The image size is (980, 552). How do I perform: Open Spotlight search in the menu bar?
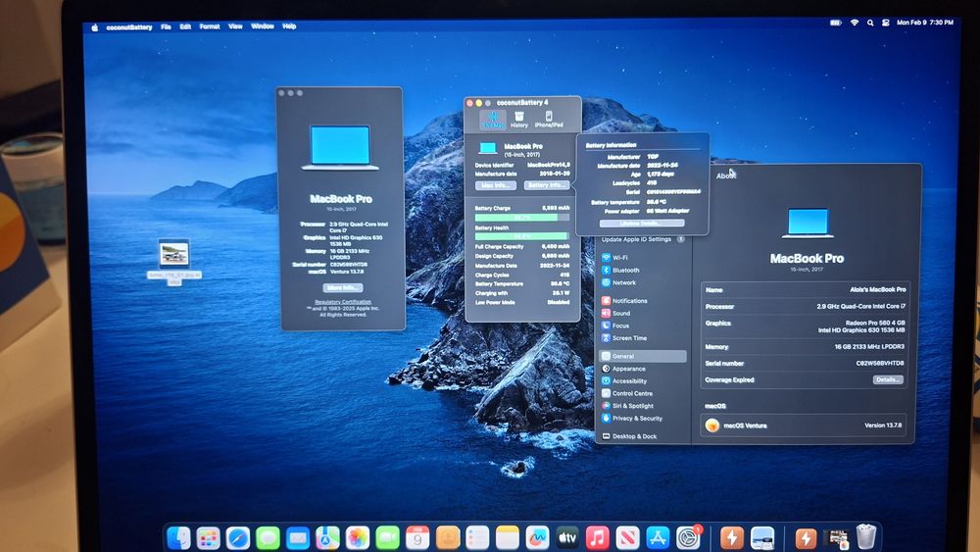(870, 23)
